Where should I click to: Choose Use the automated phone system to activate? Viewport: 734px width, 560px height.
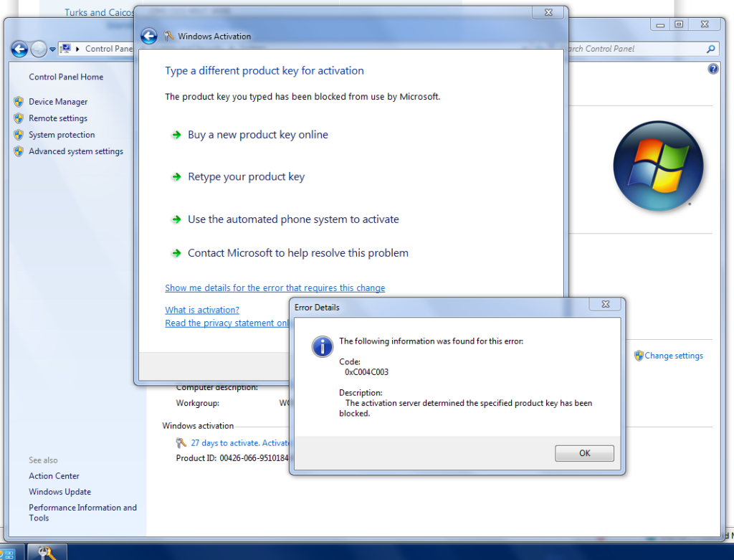(293, 219)
